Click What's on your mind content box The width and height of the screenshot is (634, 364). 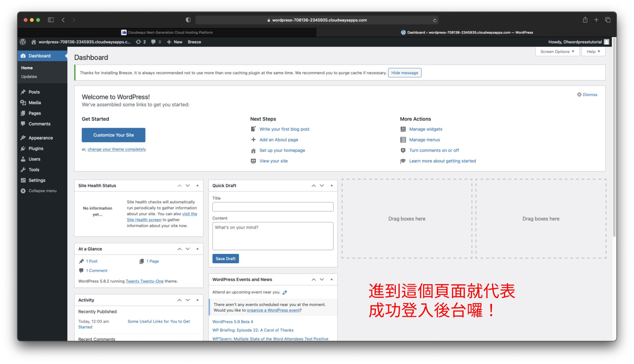[273, 236]
